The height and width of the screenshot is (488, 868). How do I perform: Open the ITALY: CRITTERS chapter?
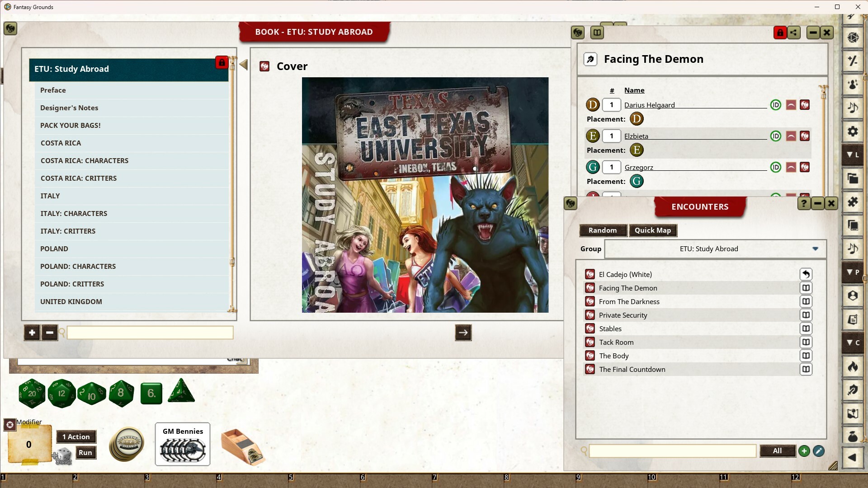point(68,231)
